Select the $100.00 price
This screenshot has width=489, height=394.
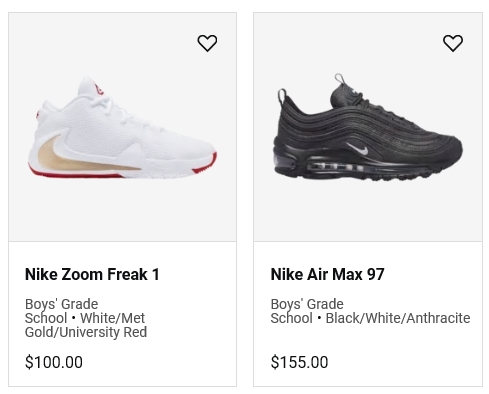tap(54, 362)
